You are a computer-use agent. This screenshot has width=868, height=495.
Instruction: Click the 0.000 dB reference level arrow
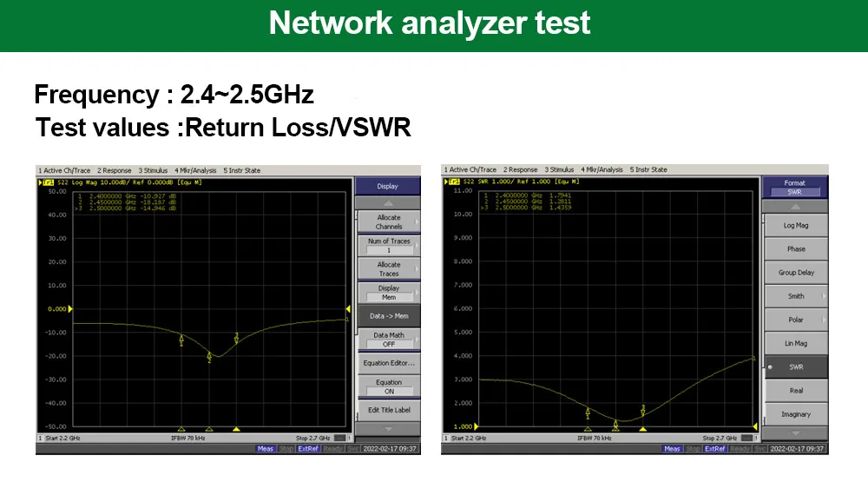click(71, 308)
